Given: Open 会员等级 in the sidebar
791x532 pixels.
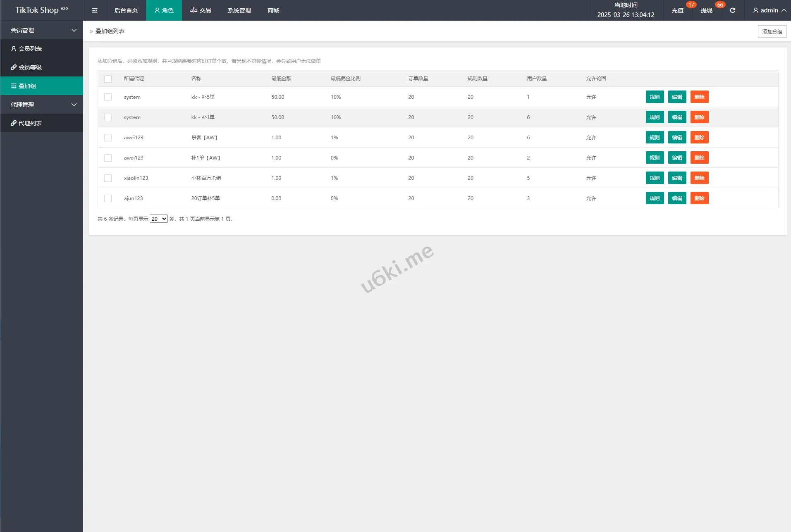Looking at the screenshot, I should coord(30,67).
